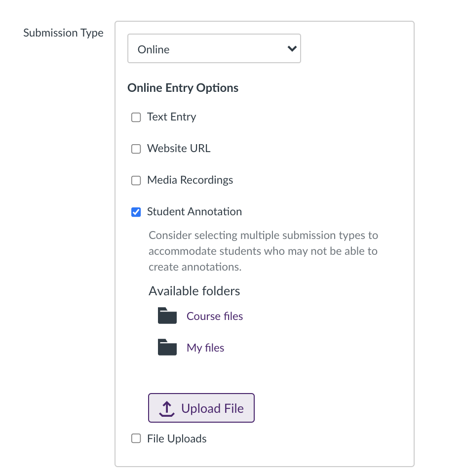This screenshot has height=476, width=464.
Task: Turn on the Media Recordings checkbox
Action: click(x=136, y=181)
